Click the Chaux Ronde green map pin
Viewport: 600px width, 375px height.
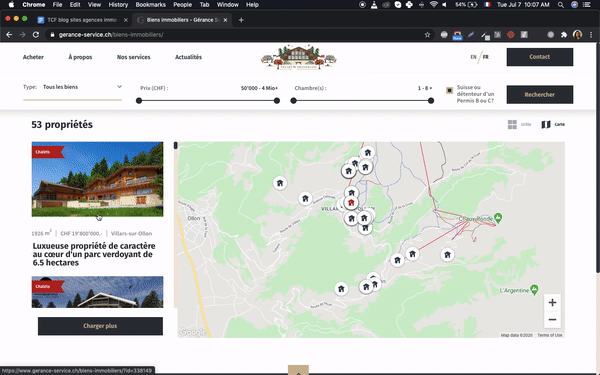(498, 218)
